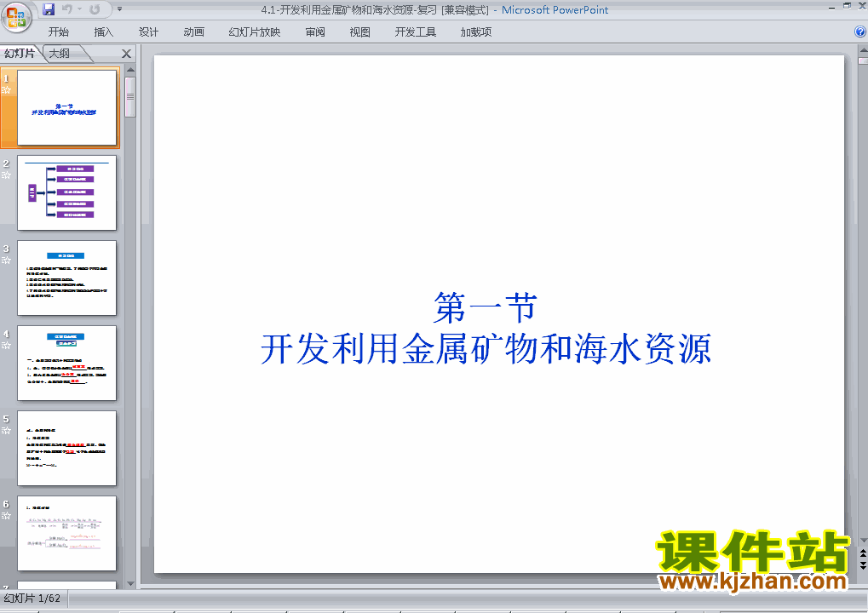Screen dimensions: 868x613
Task: Click the animation star icon beside slide 6
Action: pyautogui.click(x=7, y=516)
